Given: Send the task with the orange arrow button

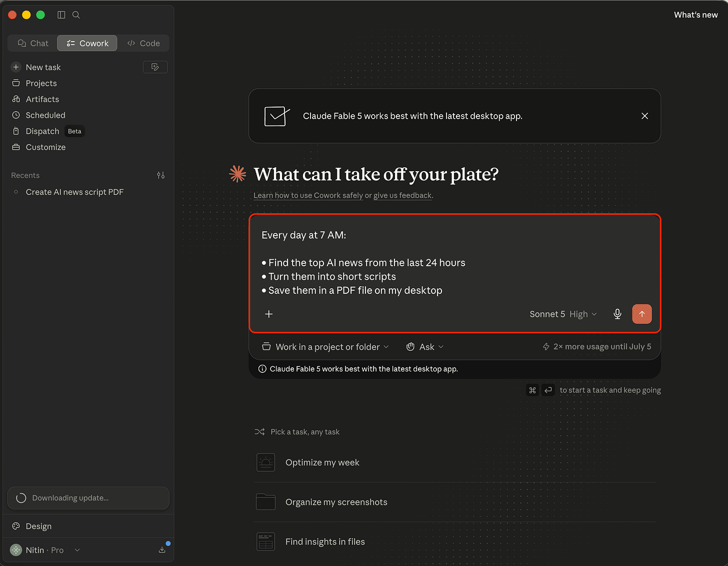Looking at the screenshot, I should [642, 314].
